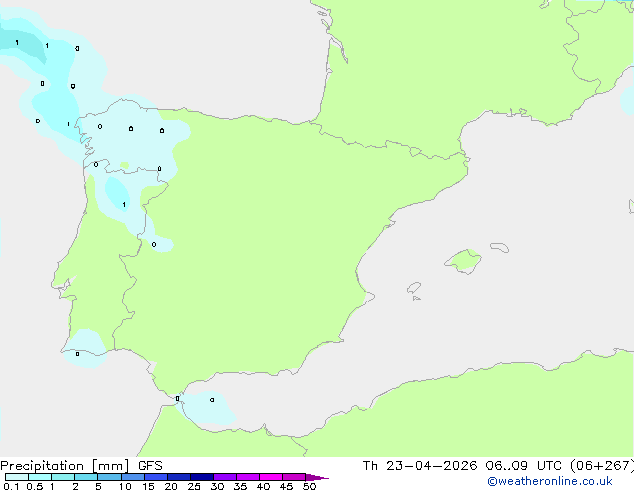Select the 5 to 10 mm legend swatch
Screen dimensions: 634x490
109,477
